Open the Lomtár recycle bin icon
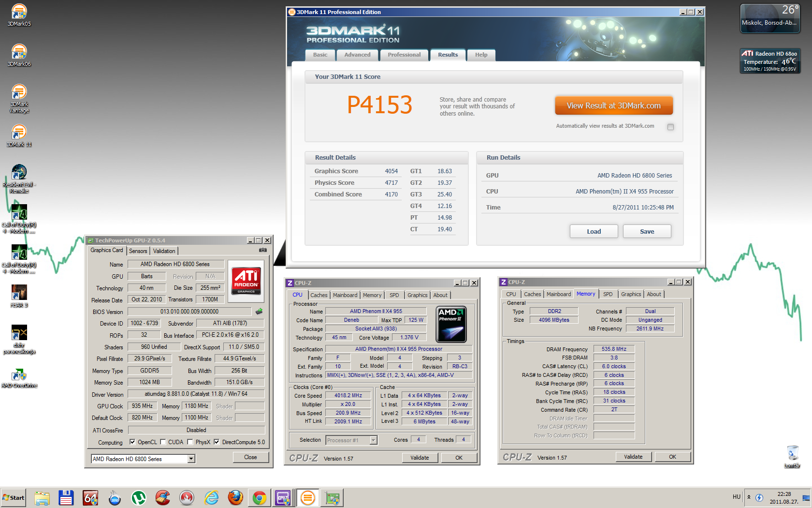Image resolution: width=812 pixels, height=508 pixels. [x=792, y=456]
